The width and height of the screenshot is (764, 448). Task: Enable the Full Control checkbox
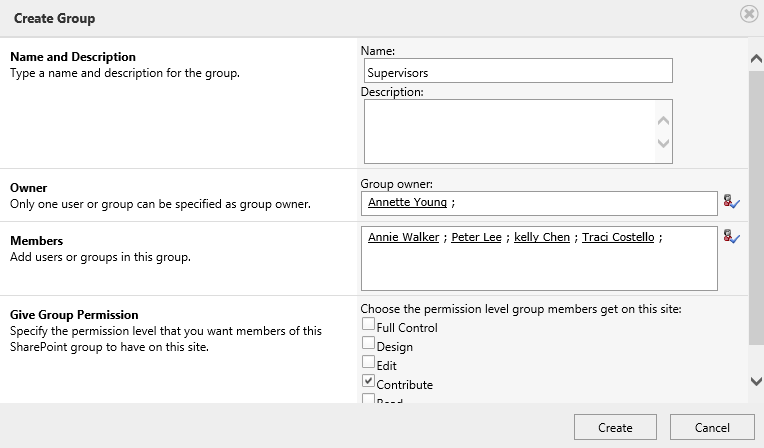[369, 326]
